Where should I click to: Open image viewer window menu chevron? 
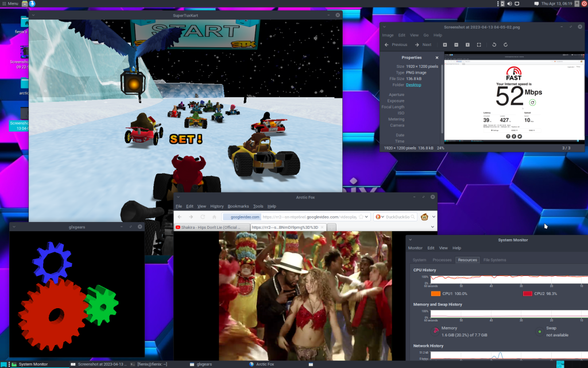click(x=384, y=27)
